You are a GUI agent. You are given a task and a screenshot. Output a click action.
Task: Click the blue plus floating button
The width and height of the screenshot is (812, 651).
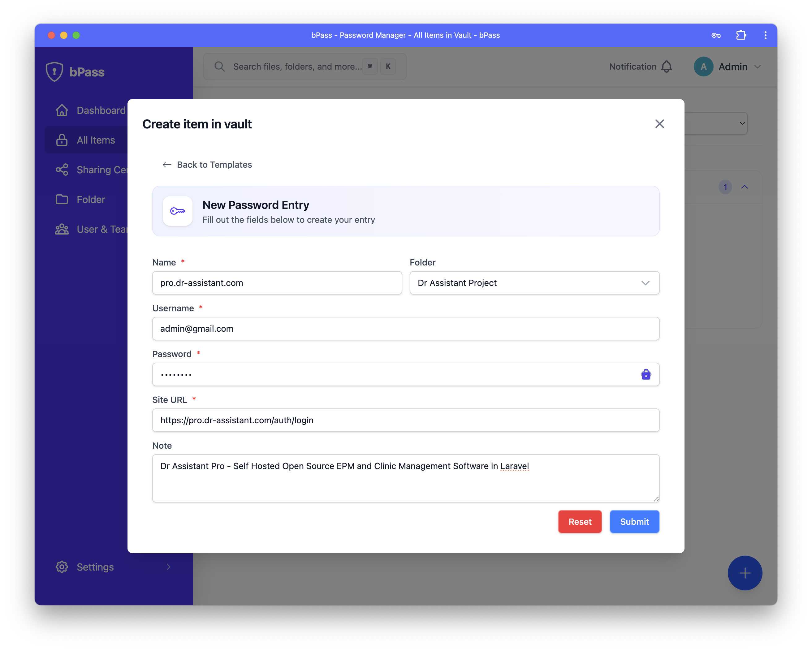744,573
